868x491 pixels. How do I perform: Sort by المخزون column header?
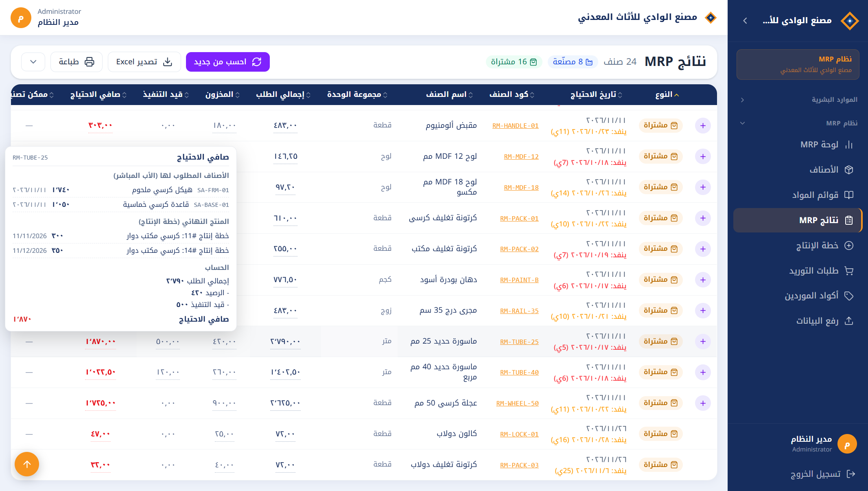(x=222, y=94)
